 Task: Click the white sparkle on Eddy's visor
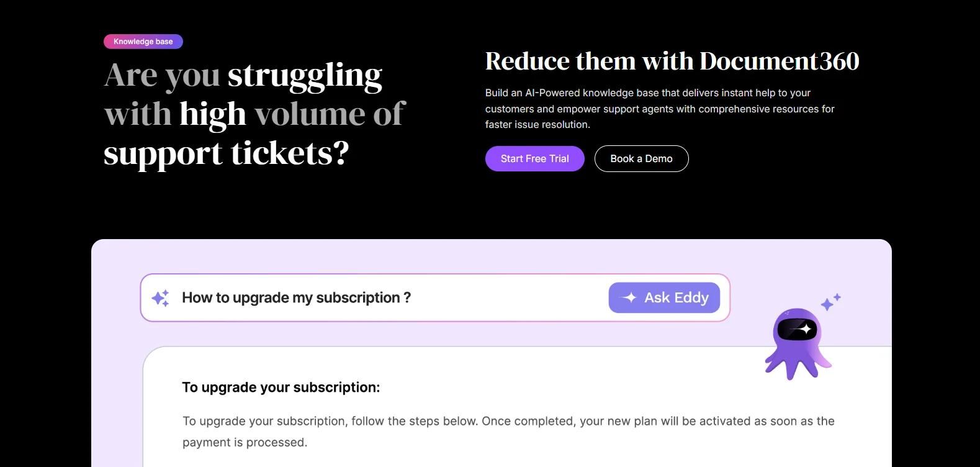click(x=805, y=329)
